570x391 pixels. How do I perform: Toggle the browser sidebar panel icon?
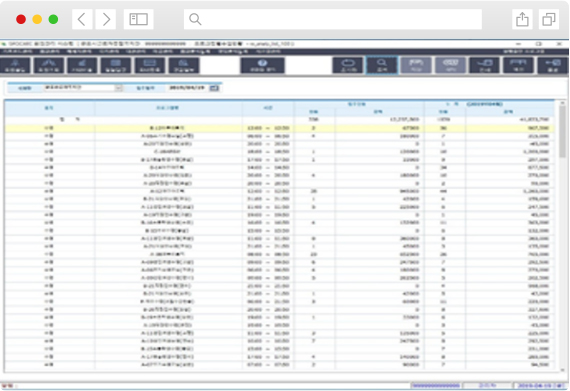pos(139,19)
